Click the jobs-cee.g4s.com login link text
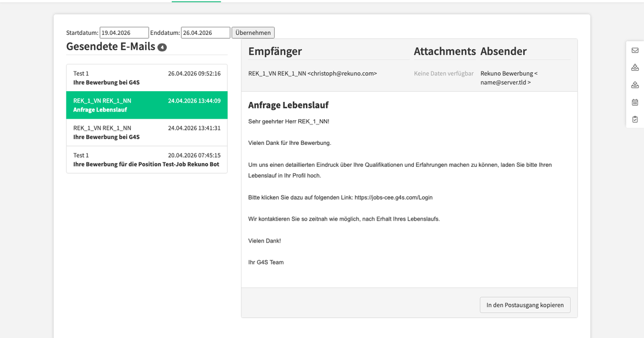The image size is (644, 338). [393, 197]
